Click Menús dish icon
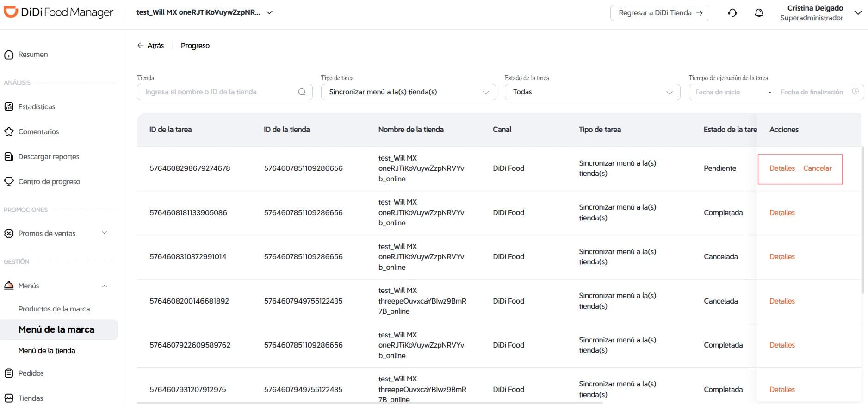Screen dimensions: 868x404 click(x=9, y=286)
